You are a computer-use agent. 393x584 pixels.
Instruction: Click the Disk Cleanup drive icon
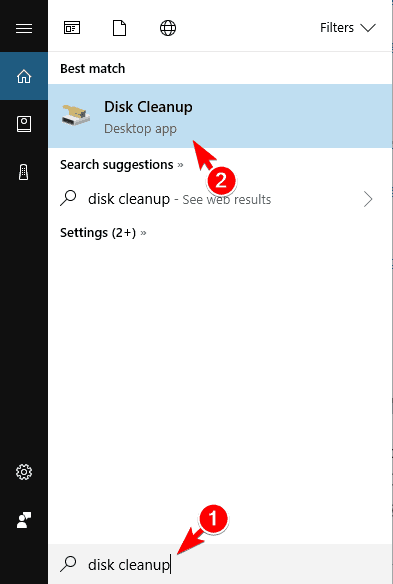point(76,115)
